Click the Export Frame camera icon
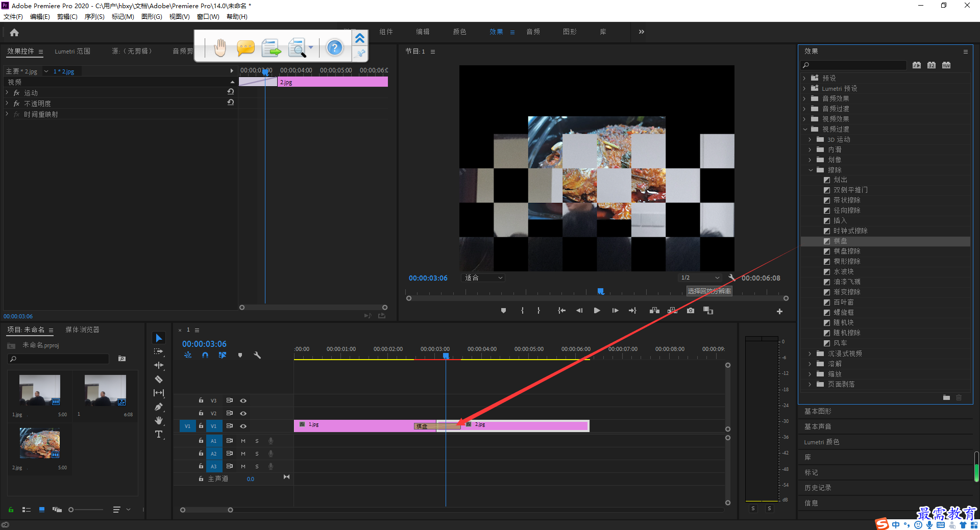 pos(691,311)
